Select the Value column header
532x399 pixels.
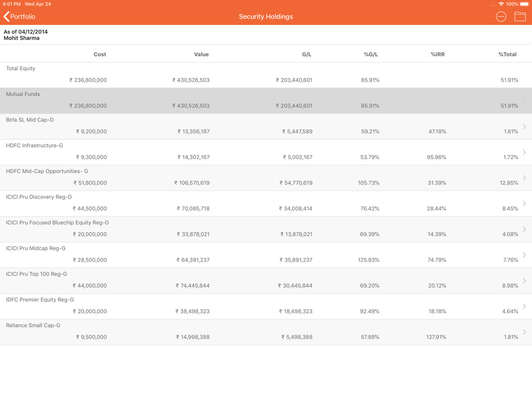pyautogui.click(x=201, y=54)
